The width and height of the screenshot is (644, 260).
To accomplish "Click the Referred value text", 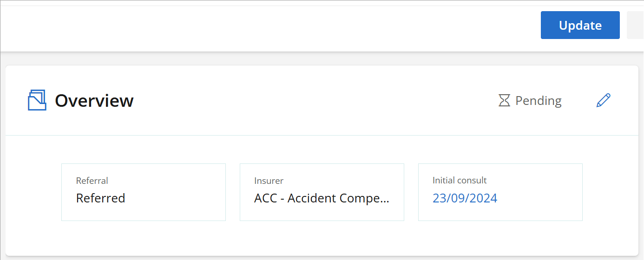I will tap(100, 198).
